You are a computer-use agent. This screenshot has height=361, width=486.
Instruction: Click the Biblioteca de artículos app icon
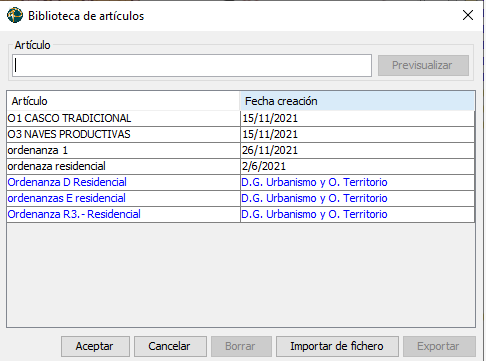coord(15,15)
